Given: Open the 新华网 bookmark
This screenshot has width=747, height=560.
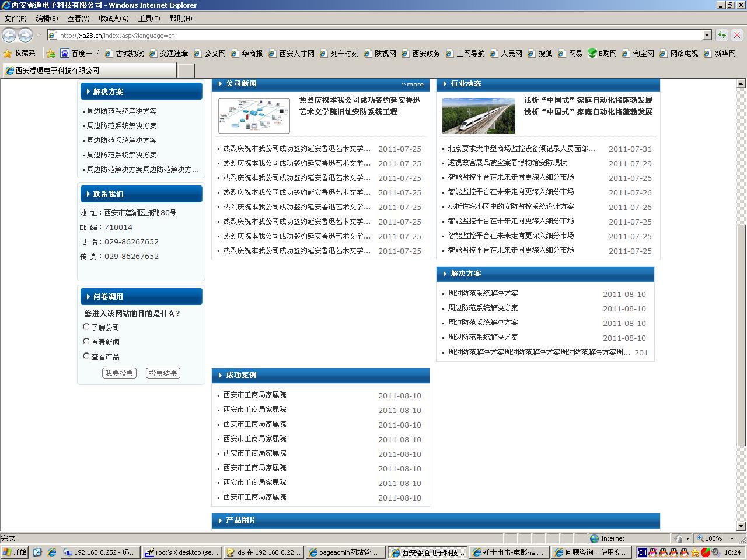Looking at the screenshot, I should 720,53.
